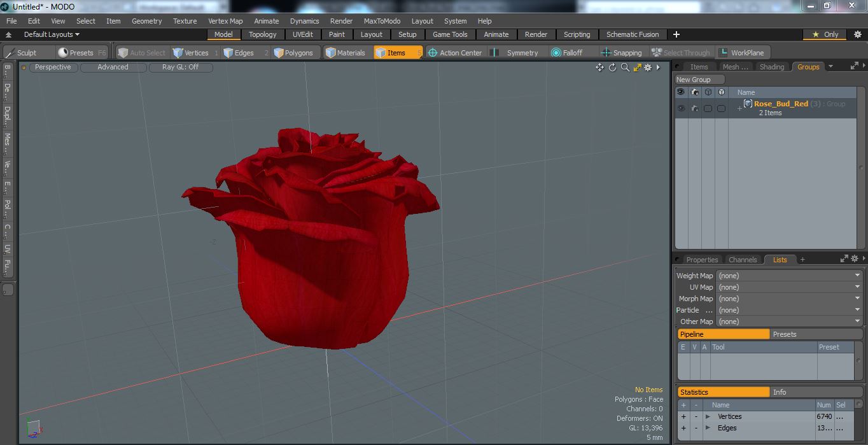
Task: Open Particle map dropdown
Action: 789,310
